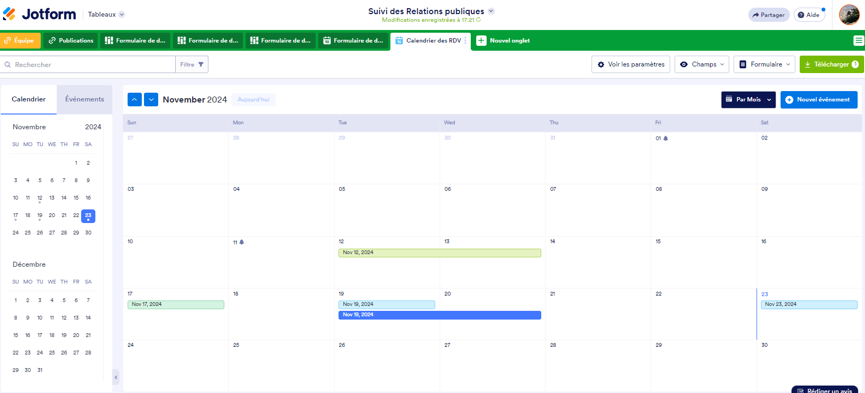Select day 17 in Novembre mini calendar
This screenshot has width=865, height=393.
(x=15, y=215)
